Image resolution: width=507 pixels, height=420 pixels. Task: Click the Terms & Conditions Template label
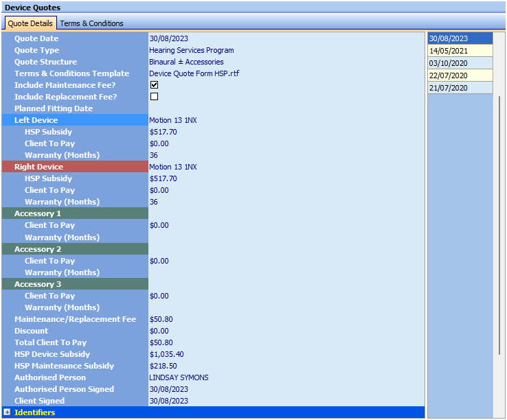71,73
